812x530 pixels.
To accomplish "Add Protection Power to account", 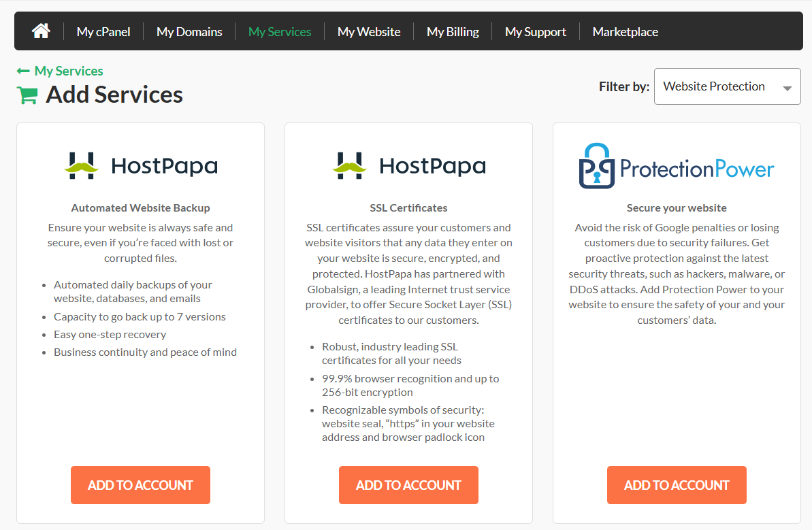I will click(x=677, y=485).
